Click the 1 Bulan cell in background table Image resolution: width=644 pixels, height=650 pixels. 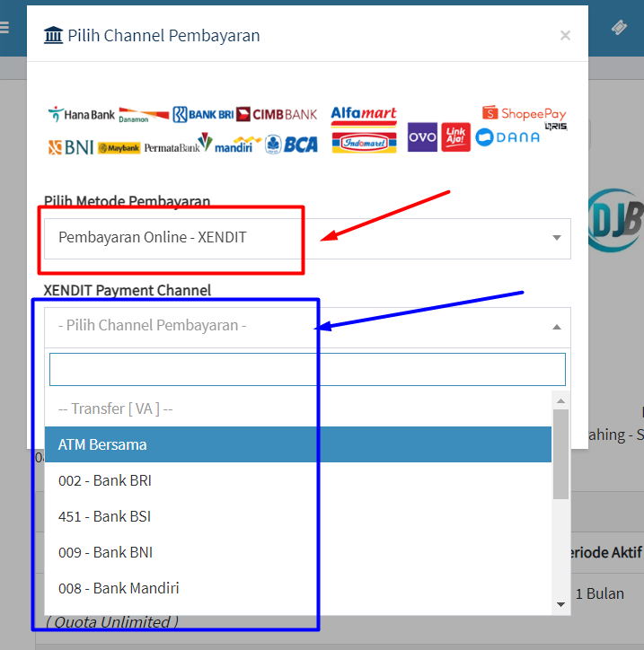600,593
